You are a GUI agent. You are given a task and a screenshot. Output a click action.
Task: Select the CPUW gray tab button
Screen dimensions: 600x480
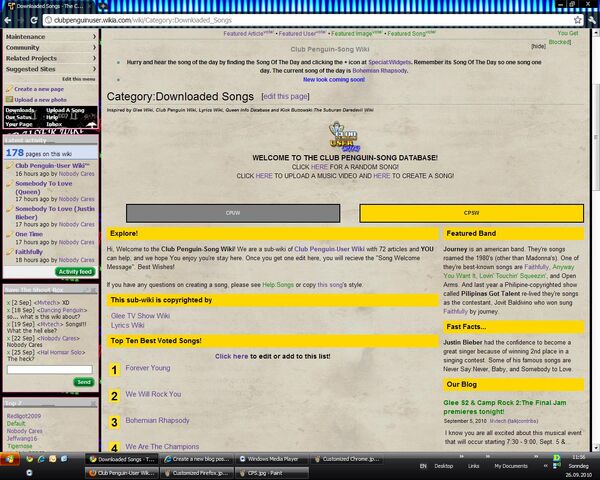click(233, 213)
